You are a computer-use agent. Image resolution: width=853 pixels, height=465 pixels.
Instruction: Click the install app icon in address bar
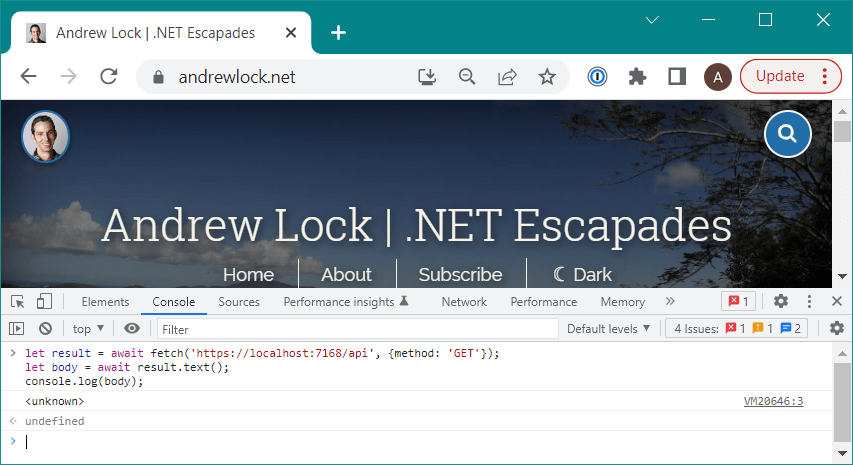(427, 77)
